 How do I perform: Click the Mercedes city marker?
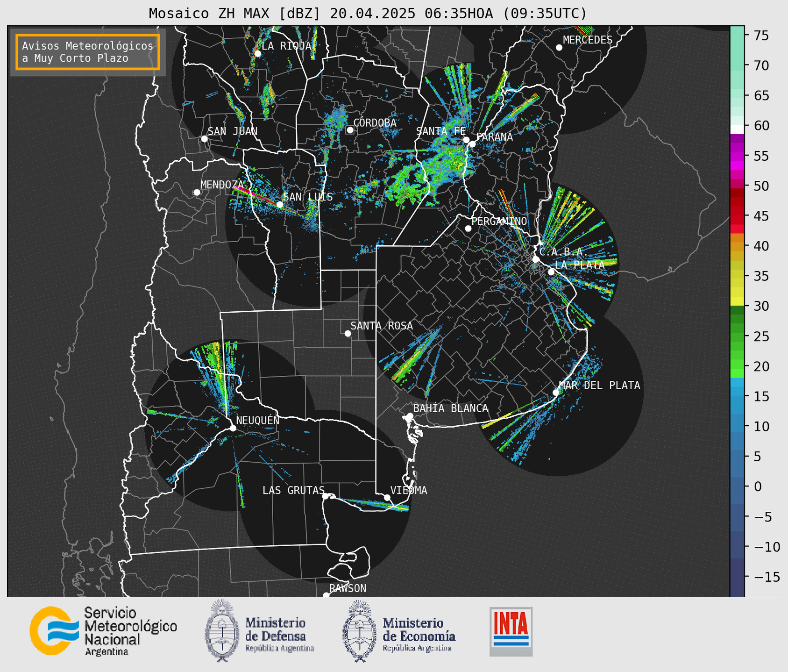point(559,48)
